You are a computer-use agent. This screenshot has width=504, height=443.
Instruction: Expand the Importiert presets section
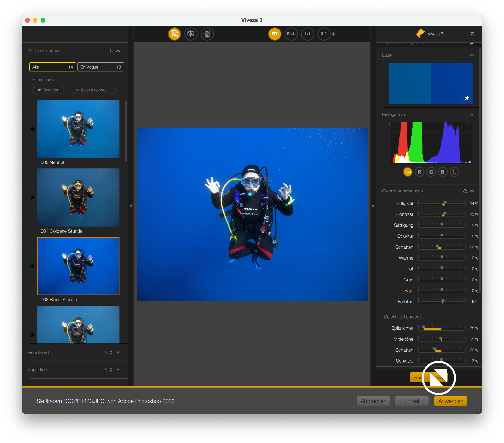tap(118, 369)
